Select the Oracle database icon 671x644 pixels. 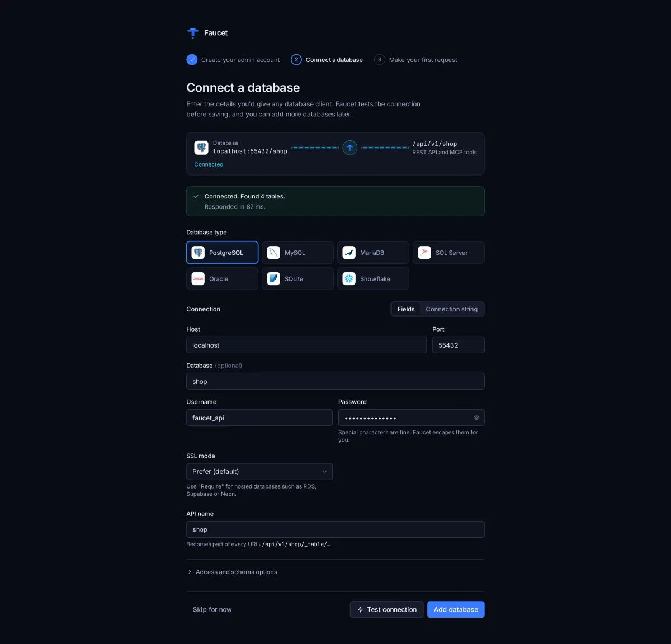(x=198, y=278)
